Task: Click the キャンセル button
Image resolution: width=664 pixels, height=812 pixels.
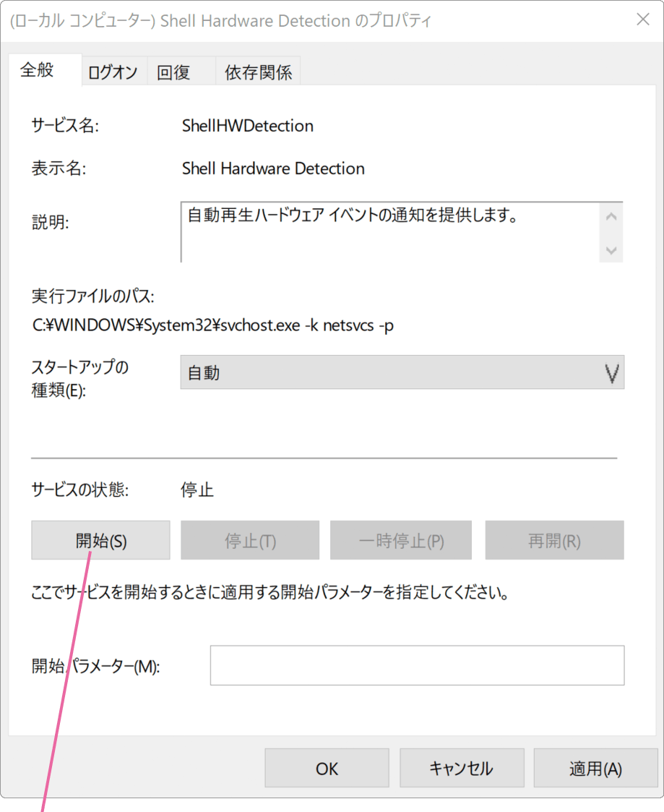Action: pos(462,768)
